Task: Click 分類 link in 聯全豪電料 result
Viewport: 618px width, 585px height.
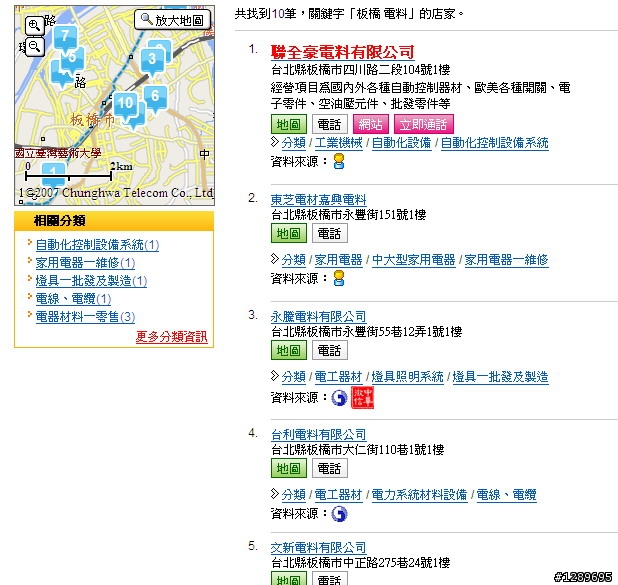Action: [x=293, y=143]
